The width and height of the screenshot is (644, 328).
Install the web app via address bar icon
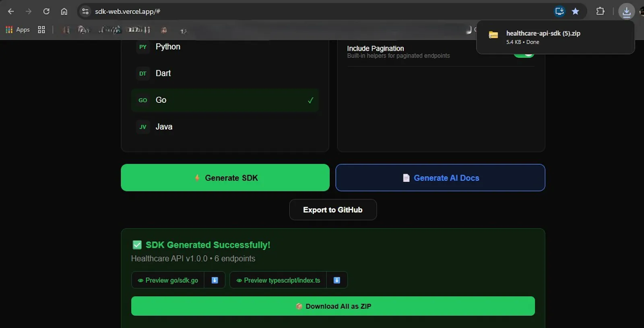559,11
